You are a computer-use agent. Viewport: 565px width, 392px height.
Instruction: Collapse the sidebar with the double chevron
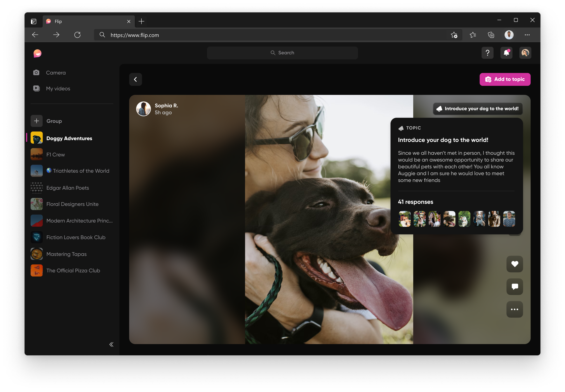[111, 344]
